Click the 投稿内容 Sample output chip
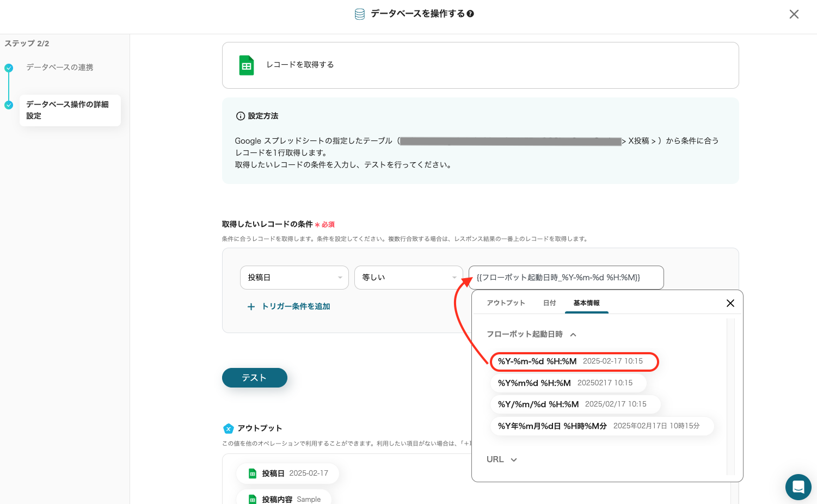817x504 pixels. [284, 497]
